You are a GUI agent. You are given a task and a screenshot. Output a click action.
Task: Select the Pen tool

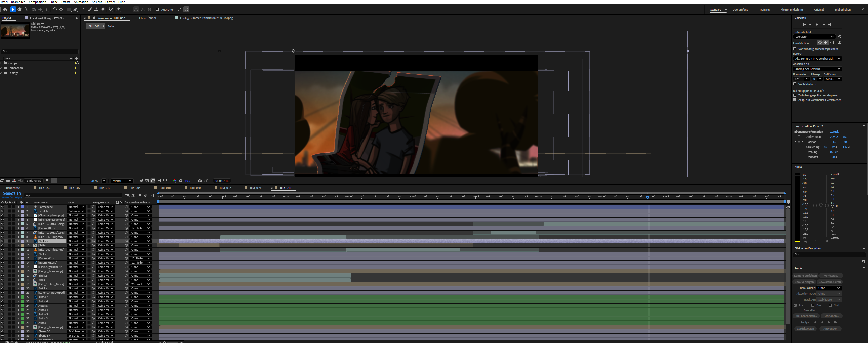coord(75,9)
